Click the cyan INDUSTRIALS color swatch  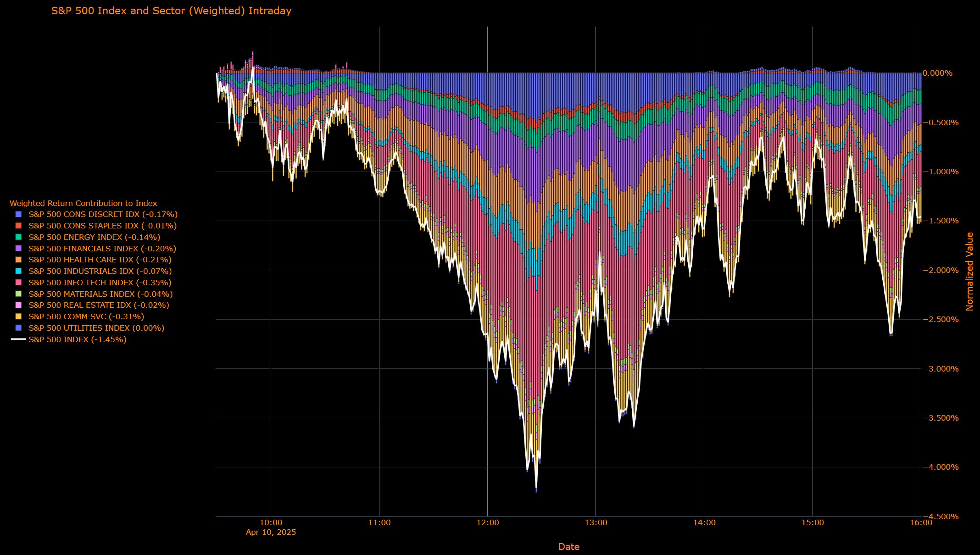point(18,271)
